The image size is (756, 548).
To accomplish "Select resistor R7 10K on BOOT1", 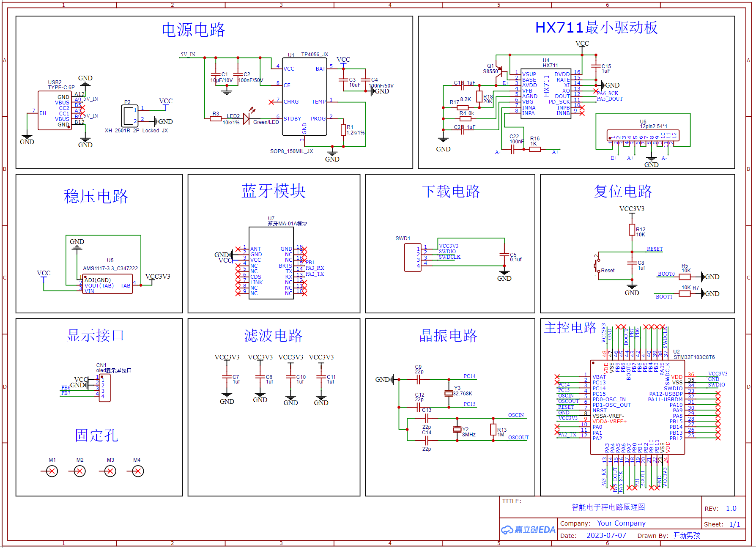I will click(x=685, y=293).
